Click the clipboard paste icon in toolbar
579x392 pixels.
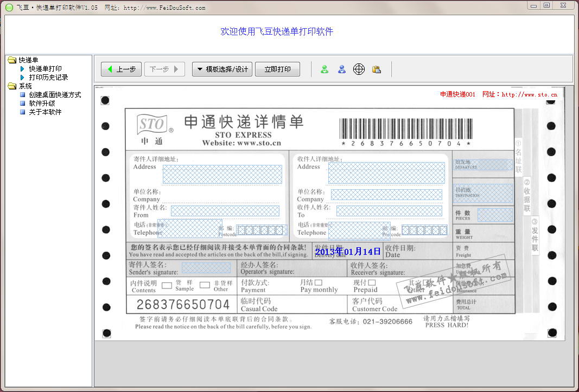(377, 69)
